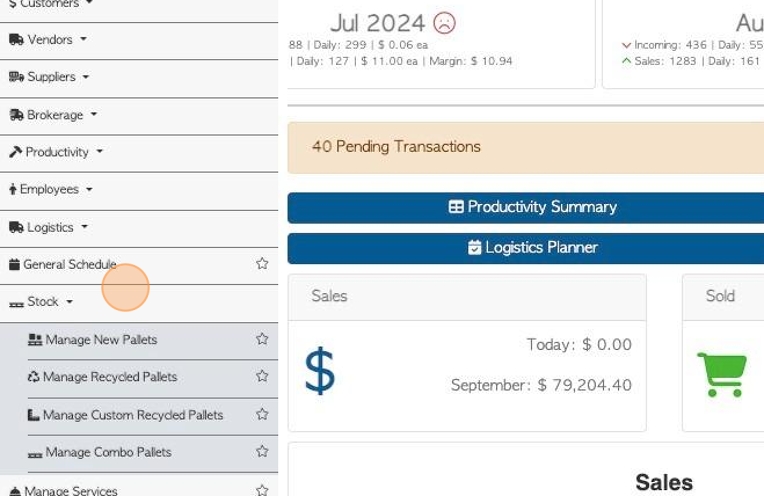Click the calendar icon on Logistics Planner
This screenshot has width=764, height=496.
(x=474, y=248)
